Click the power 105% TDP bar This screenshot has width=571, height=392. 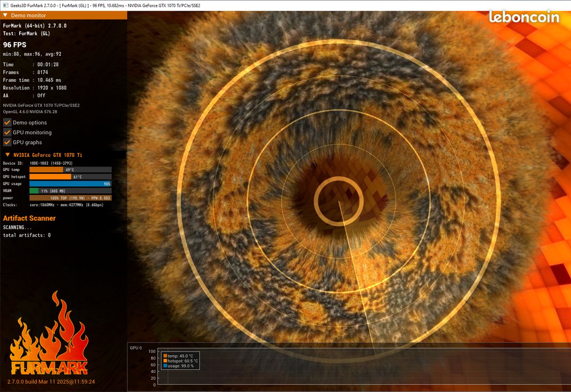(x=70, y=198)
